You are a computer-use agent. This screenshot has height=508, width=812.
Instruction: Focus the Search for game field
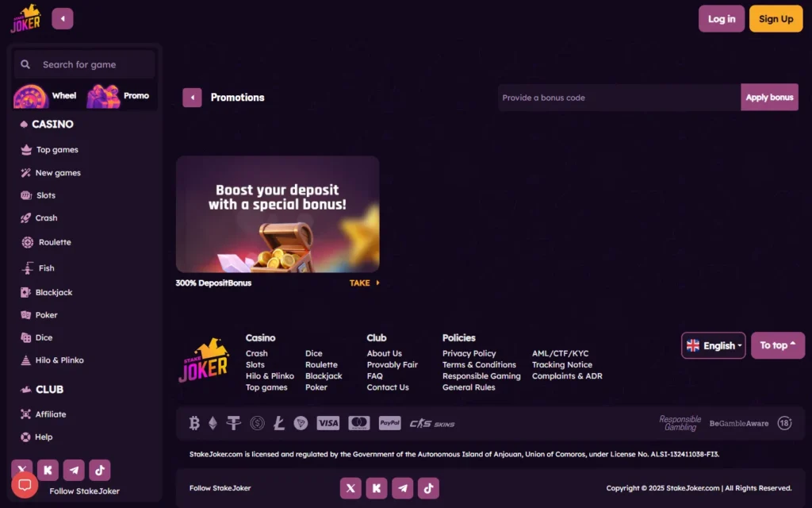84,64
